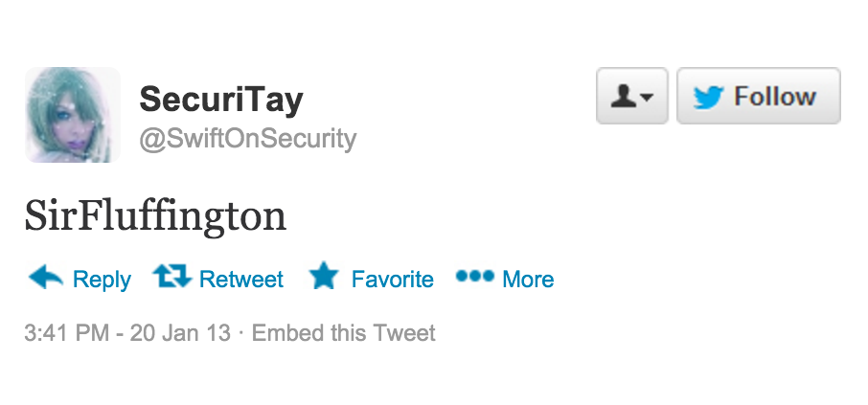Click the Embed this Tweet link
Screen dimensions: 868x405
(x=343, y=333)
